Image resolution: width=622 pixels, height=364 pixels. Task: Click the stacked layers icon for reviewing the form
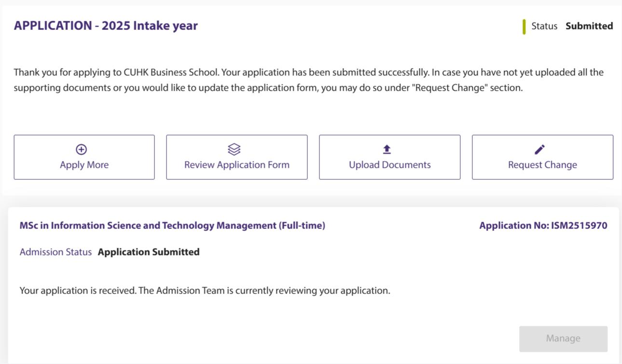tap(234, 149)
